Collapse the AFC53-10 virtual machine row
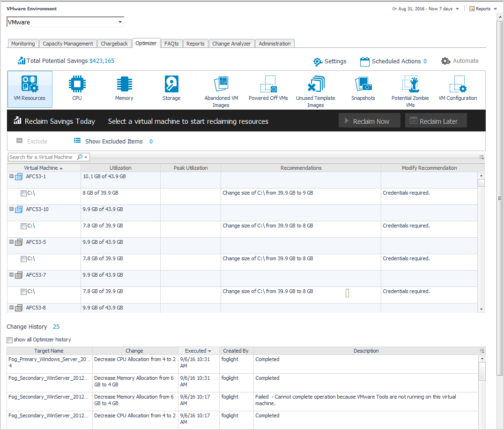Viewport: 504px width, 430px height. [11, 209]
